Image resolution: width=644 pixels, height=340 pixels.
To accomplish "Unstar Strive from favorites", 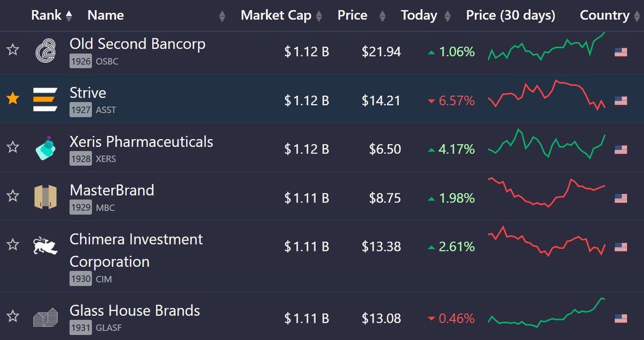I will (13, 99).
